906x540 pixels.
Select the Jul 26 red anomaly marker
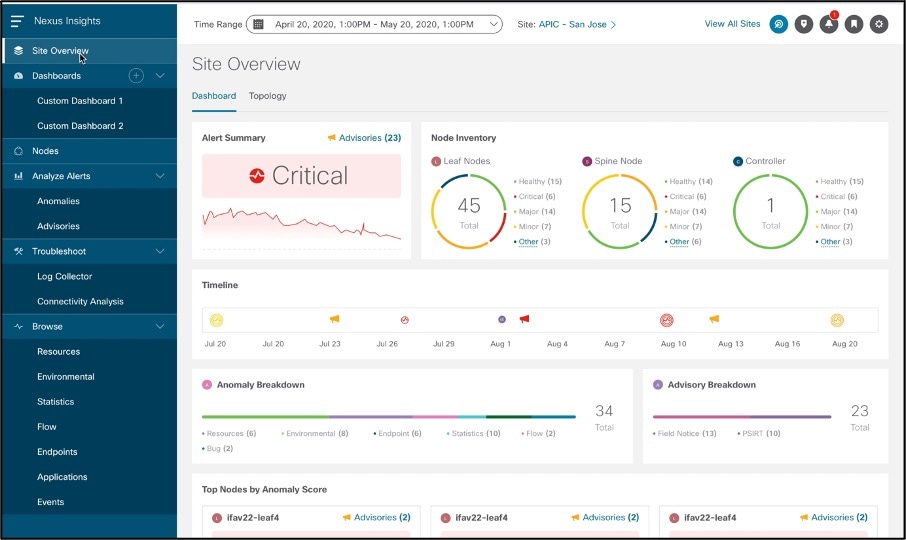tap(404, 320)
